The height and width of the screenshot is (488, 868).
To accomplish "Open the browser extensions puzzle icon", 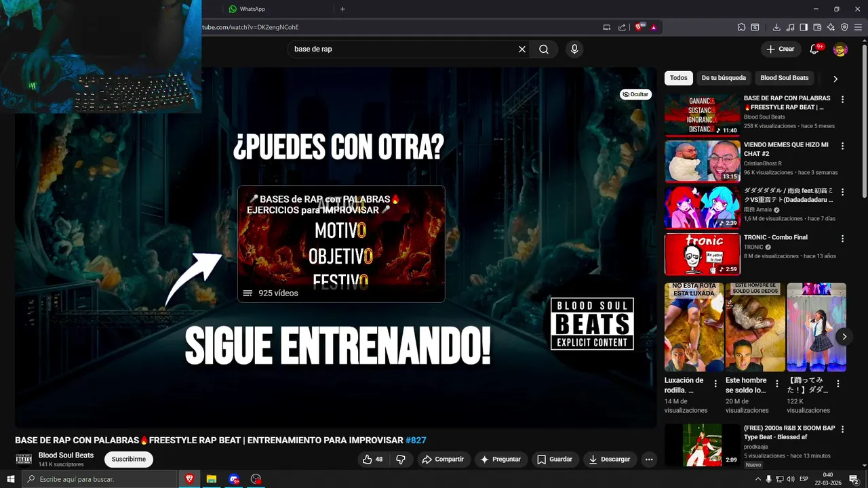I will point(741,27).
